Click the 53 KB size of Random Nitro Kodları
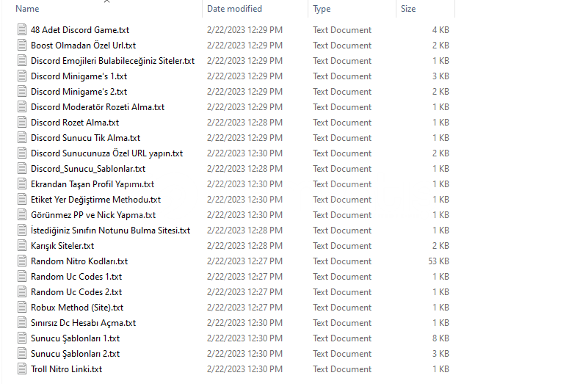This screenshot has height=392, width=569. point(439,261)
